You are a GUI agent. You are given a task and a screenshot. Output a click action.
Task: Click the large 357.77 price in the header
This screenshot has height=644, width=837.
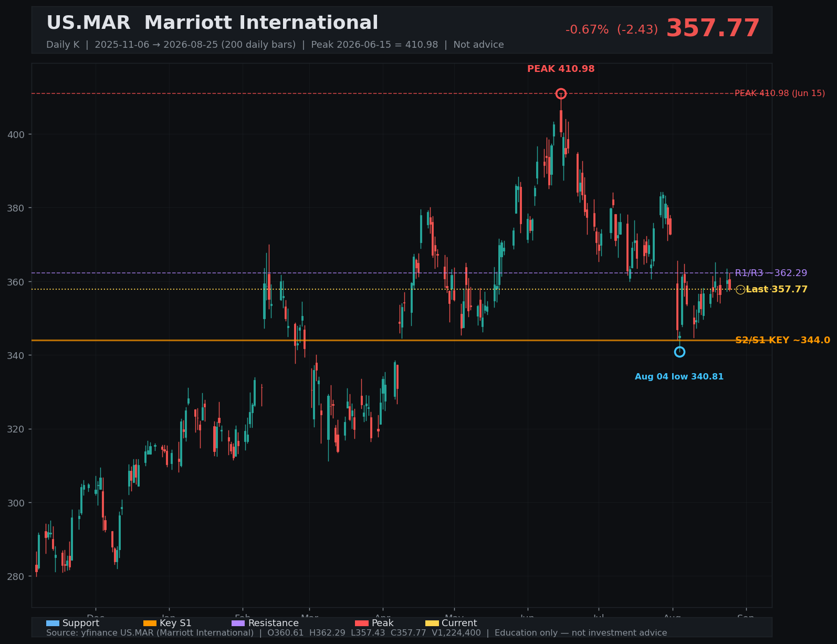pyautogui.click(x=713, y=28)
